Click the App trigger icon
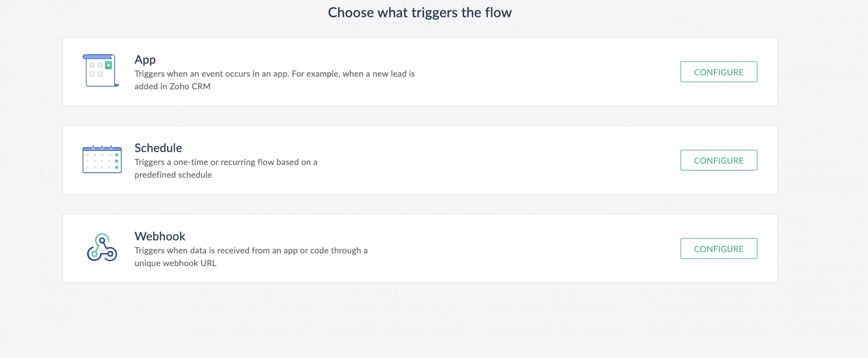This screenshot has width=868, height=358. click(x=101, y=71)
